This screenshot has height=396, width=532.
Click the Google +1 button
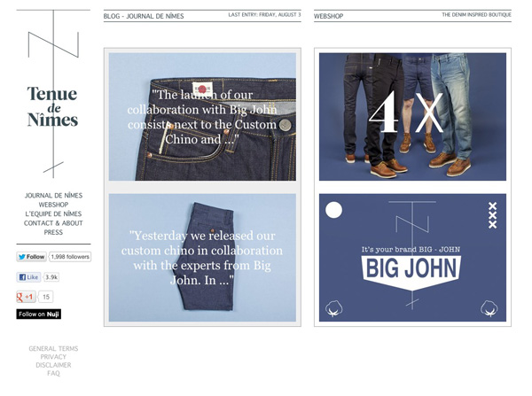26,297
